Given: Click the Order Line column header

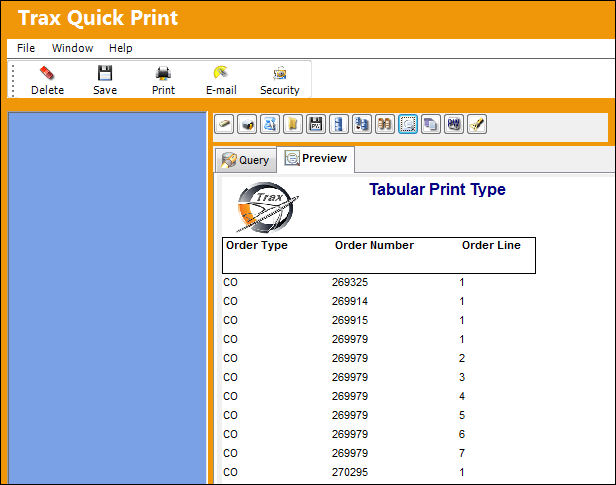Looking at the screenshot, I should [x=491, y=245].
